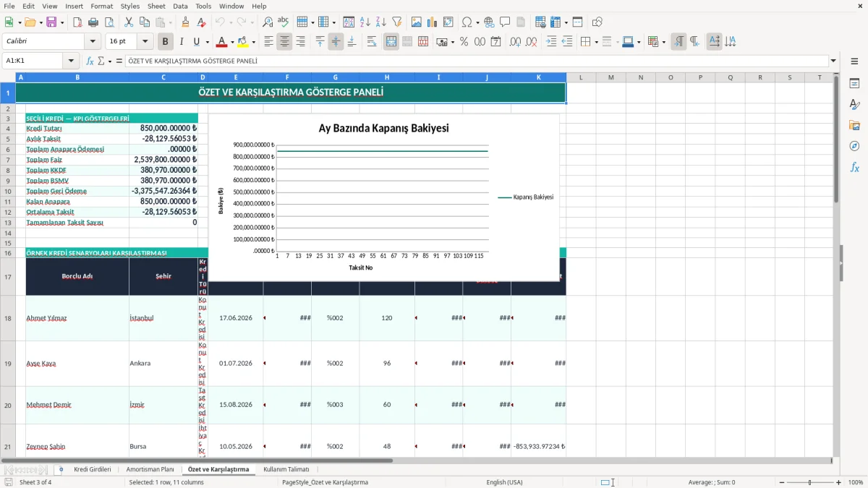Open conditional formatting dropdown arrow
This screenshot has height=488, width=868.
[663, 42]
